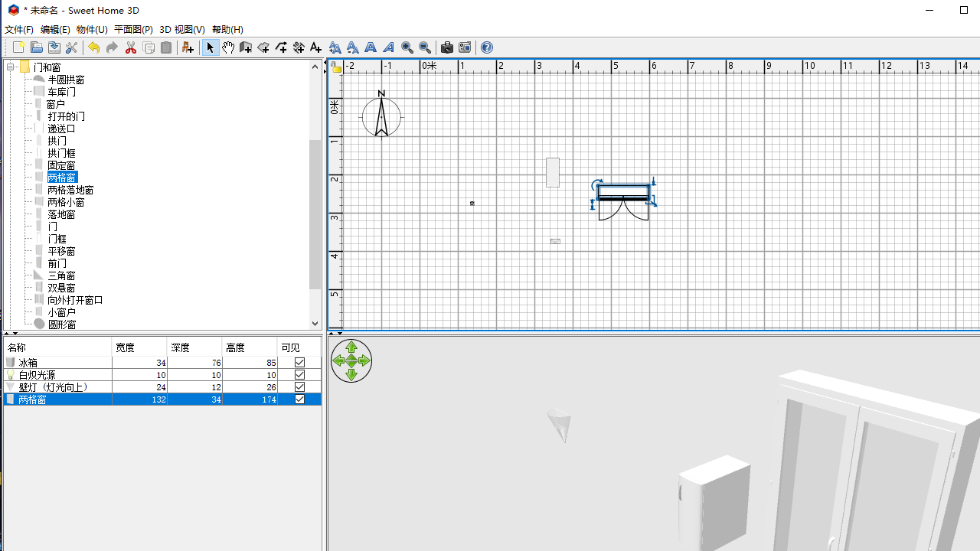
Task: Sort furniture list by 宽度 column header
Action: [x=139, y=347]
